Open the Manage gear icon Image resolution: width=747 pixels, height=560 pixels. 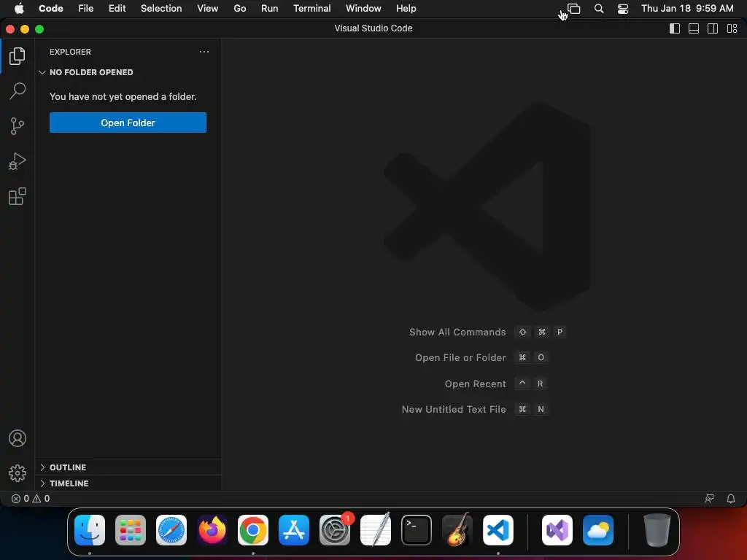tap(18, 472)
